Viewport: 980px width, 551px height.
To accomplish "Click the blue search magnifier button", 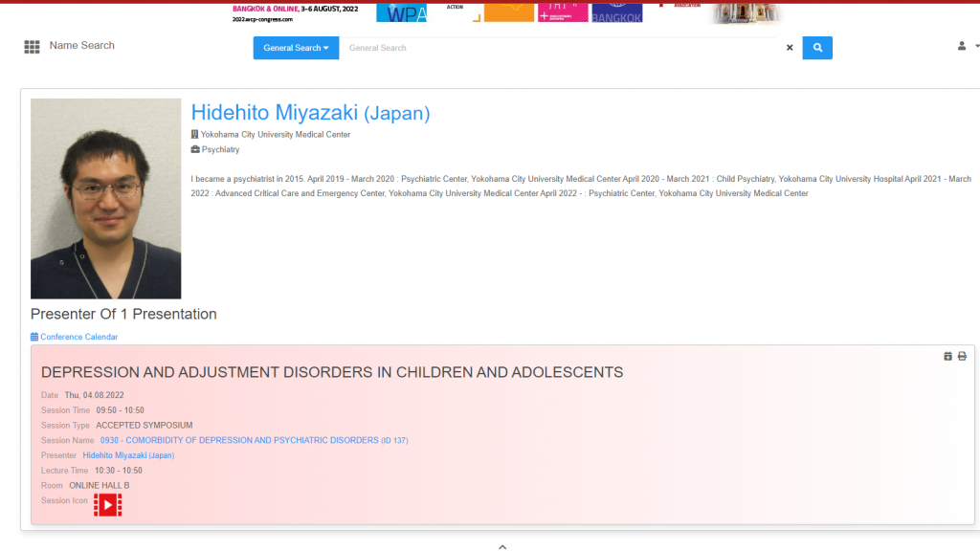I will point(817,48).
